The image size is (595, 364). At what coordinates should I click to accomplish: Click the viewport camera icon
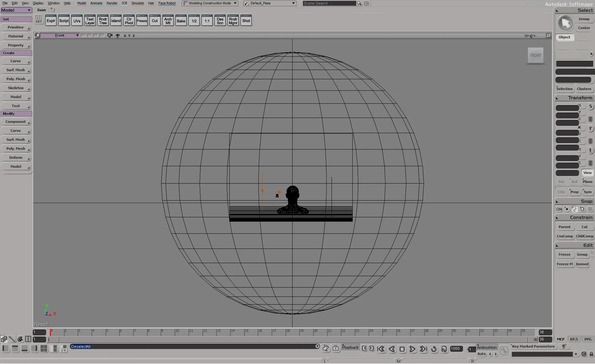tap(110, 36)
